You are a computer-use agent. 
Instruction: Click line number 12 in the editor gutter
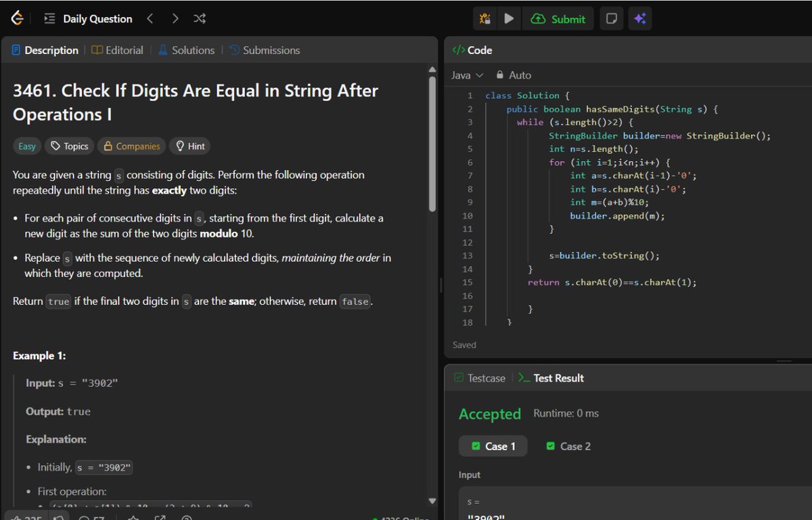(x=468, y=242)
